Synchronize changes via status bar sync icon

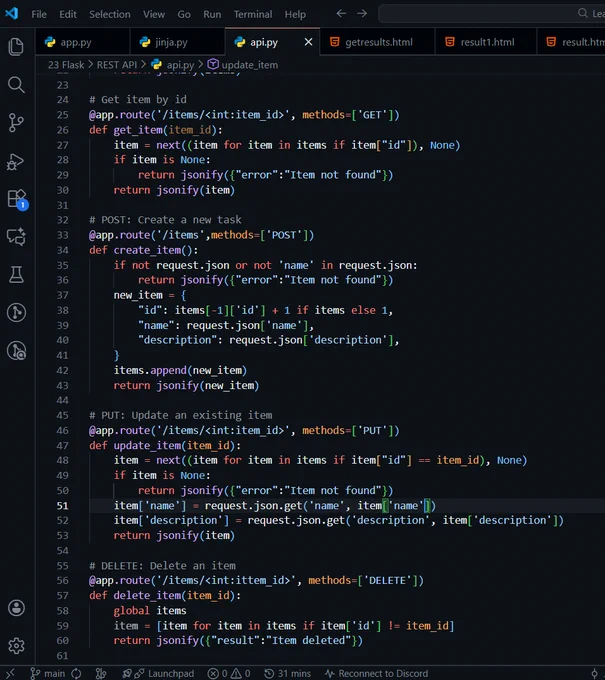76,673
